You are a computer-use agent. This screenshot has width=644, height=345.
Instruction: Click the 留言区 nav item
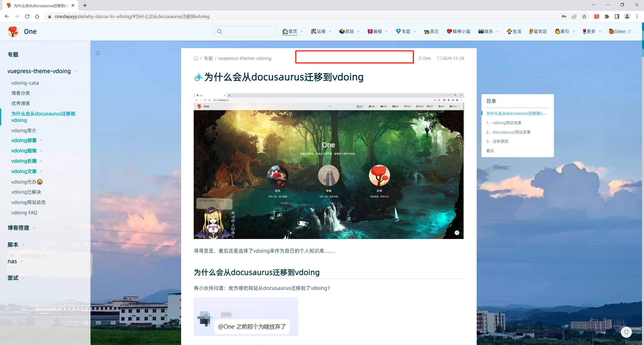pos(538,31)
